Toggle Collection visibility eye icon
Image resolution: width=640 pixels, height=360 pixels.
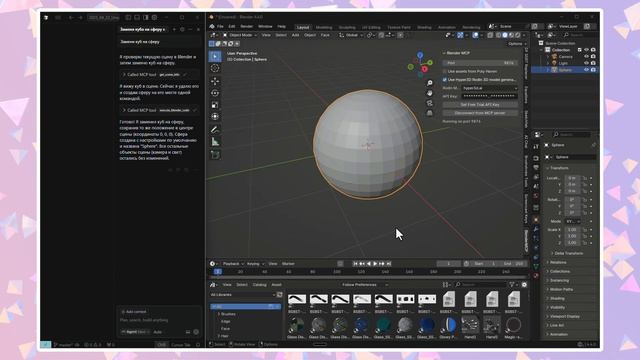587,50
